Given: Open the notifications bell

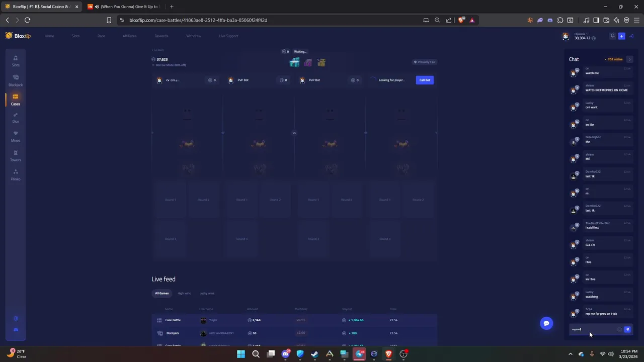Looking at the screenshot, I should coord(612,36).
